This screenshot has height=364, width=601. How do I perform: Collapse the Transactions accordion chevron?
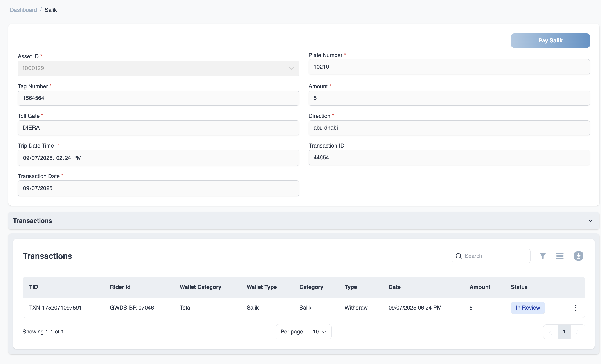pos(590,221)
